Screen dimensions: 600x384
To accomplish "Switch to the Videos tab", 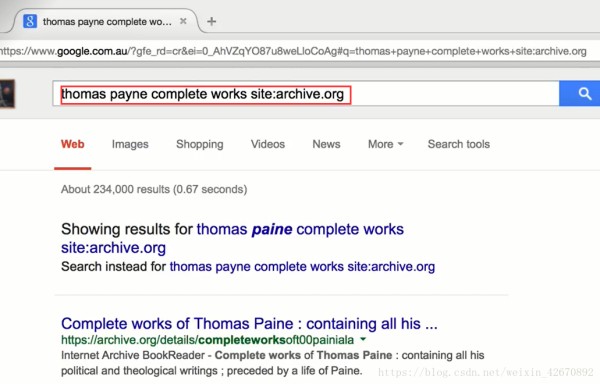I will point(268,144).
